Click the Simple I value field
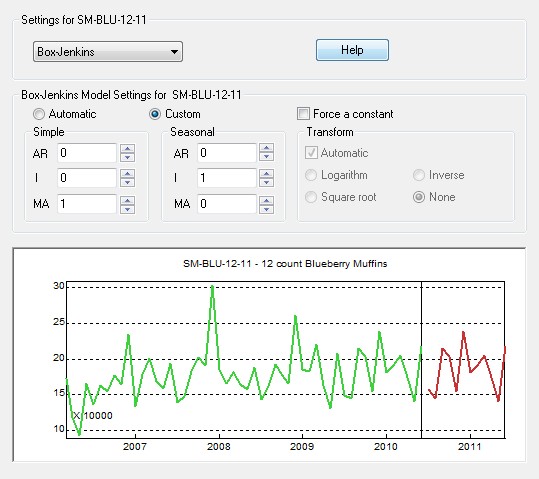 pos(87,178)
